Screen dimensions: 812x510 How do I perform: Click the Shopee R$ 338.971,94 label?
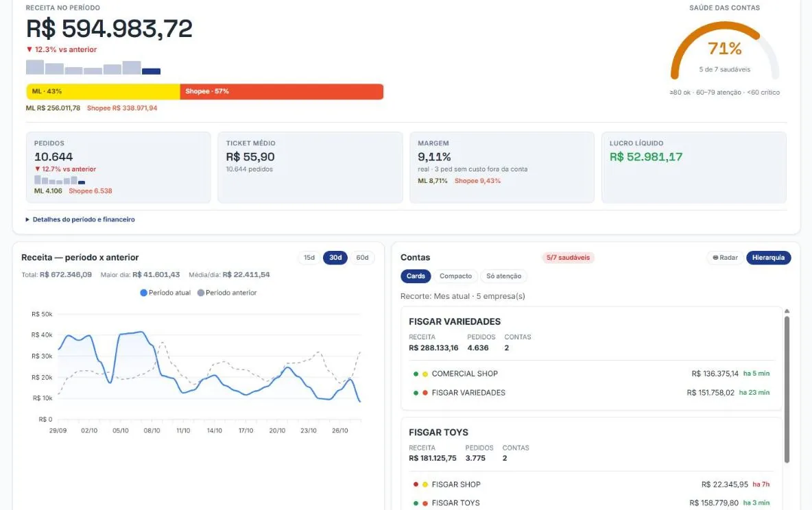[x=122, y=108]
